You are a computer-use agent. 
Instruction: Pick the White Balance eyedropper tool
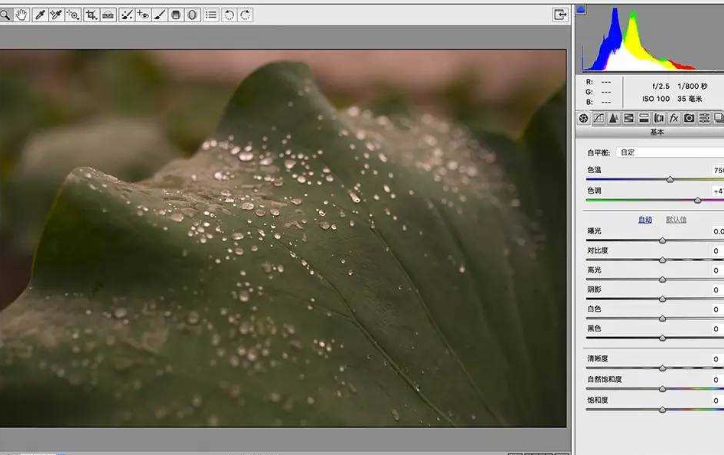[x=40, y=15]
